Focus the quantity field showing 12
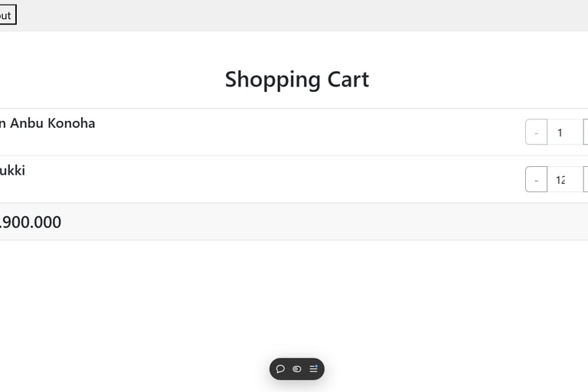Viewport: 588px width, 392px height. tap(564, 180)
